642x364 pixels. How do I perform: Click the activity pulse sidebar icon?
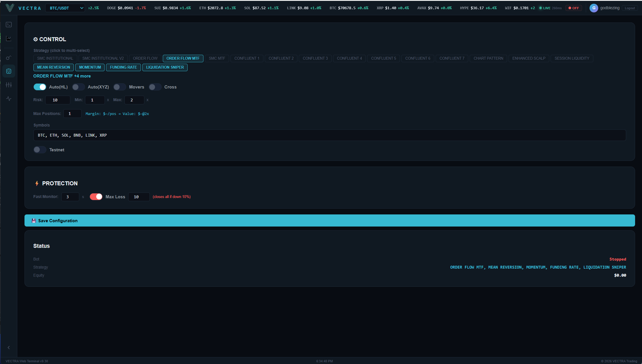9,99
